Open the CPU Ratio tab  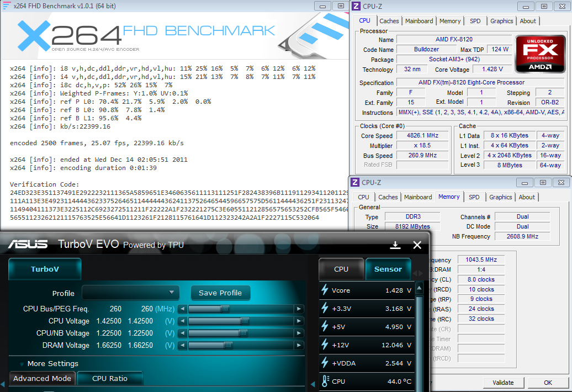tap(110, 379)
